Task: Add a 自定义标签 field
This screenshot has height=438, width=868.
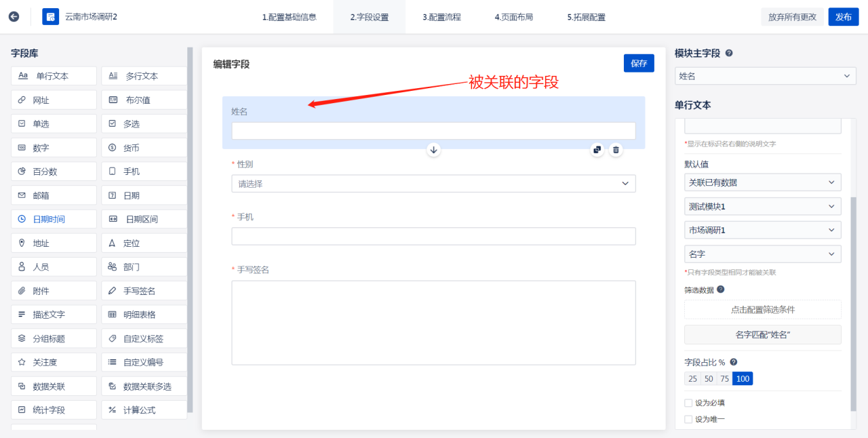Action: pyautogui.click(x=144, y=338)
